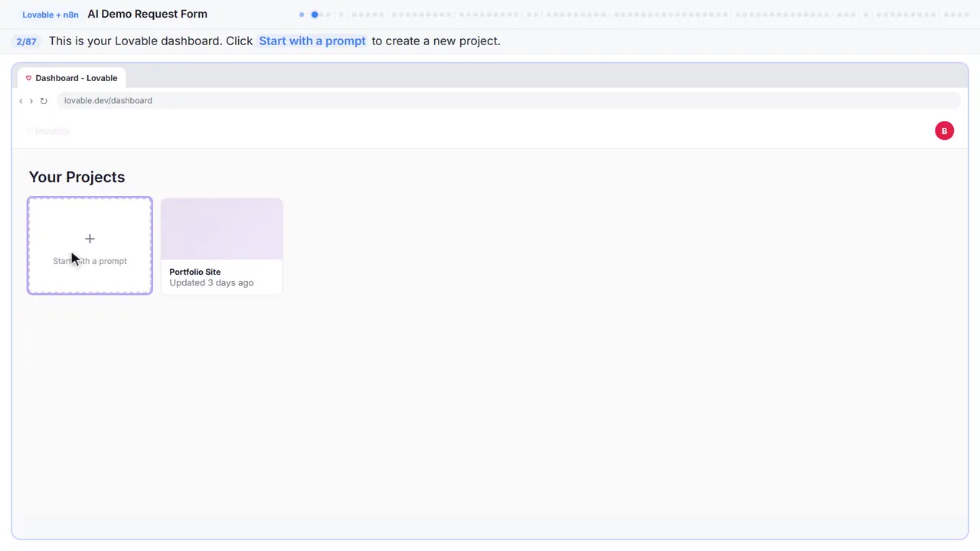Click the AI Demo Request Form title
Image resolution: width=980 pixels, height=551 pixels.
point(147,14)
